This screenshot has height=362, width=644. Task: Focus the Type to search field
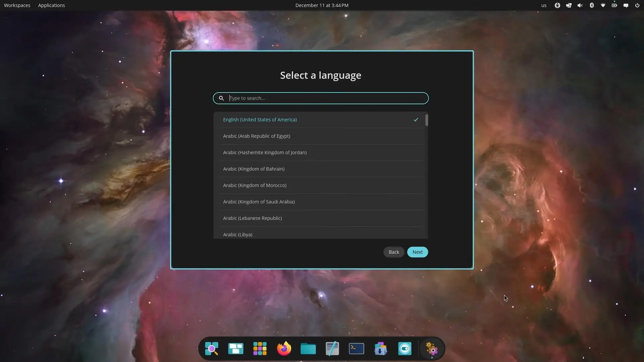tap(321, 98)
